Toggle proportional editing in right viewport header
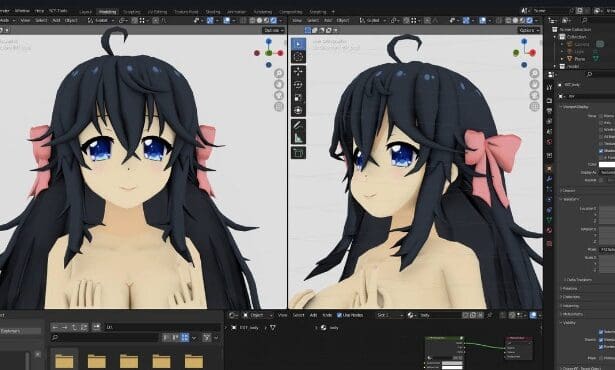 [x=428, y=20]
